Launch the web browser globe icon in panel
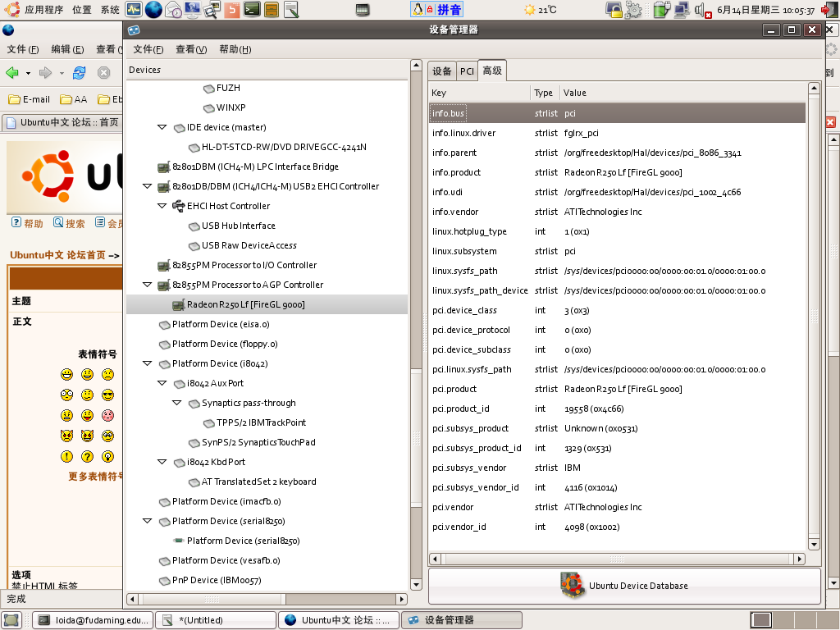Viewport: 840px width, 630px height. 153,9
